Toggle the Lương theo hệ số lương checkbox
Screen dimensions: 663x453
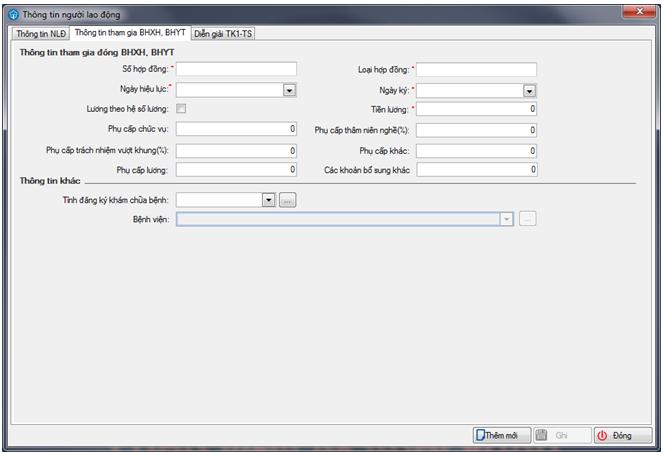(x=181, y=109)
